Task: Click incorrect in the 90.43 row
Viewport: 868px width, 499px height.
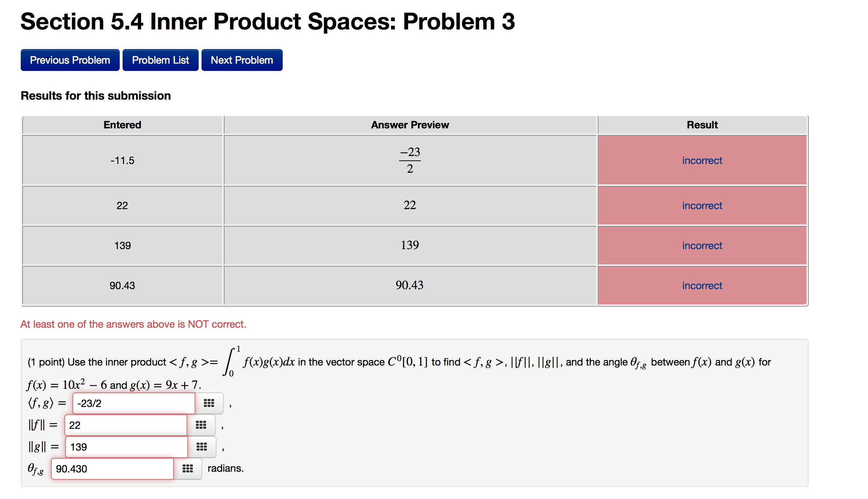Action: (702, 286)
